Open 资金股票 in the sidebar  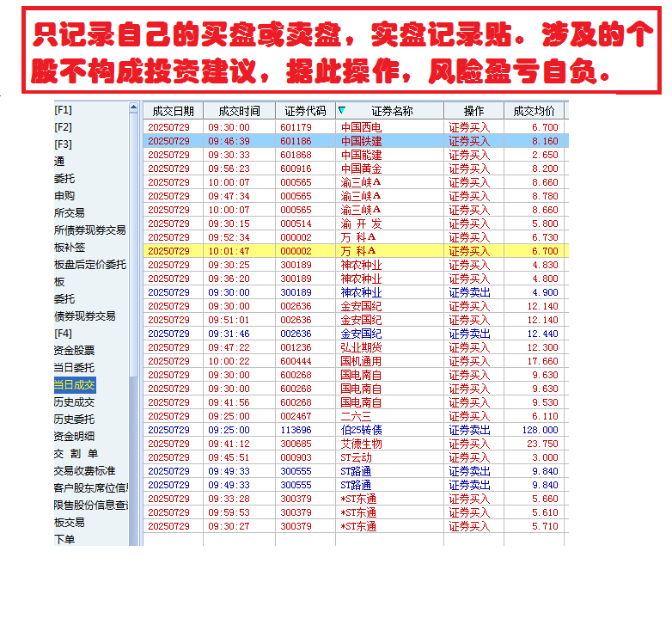pyautogui.click(x=74, y=351)
